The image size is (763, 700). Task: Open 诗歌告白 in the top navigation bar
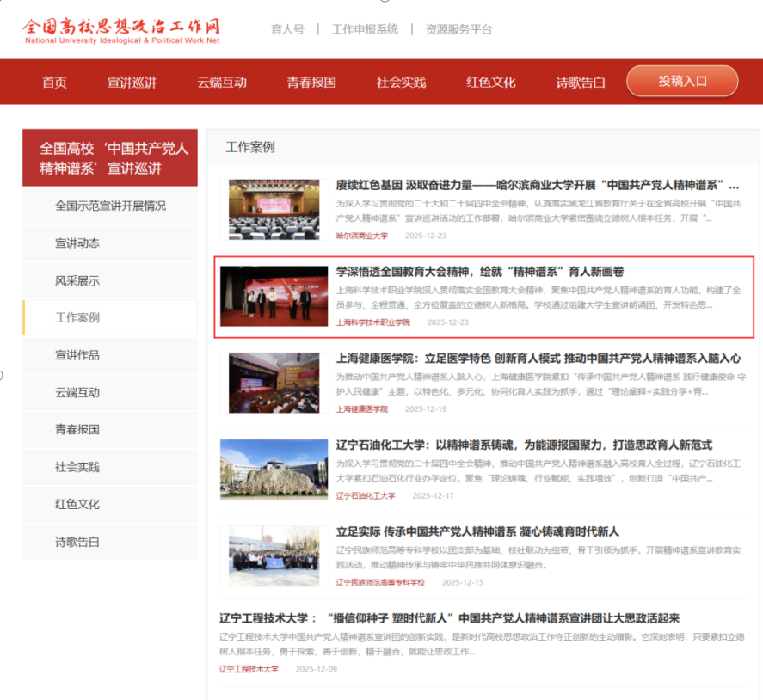pos(581,83)
